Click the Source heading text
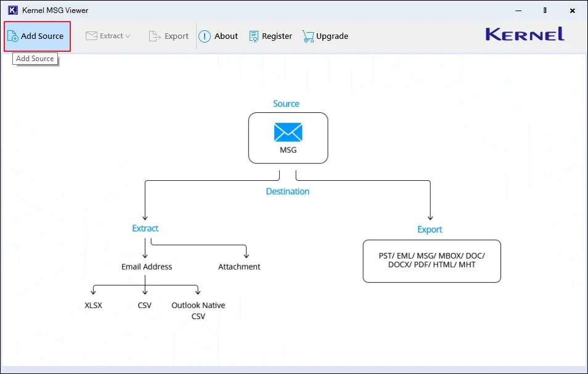The width and height of the screenshot is (588, 374). [x=286, y=104]
